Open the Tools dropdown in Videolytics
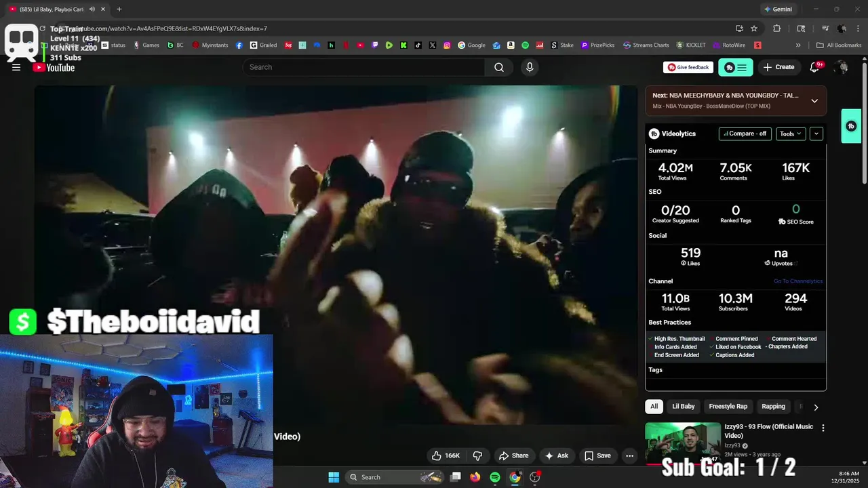This screenshot has width=868, height=488. click(x=791, y=134)
